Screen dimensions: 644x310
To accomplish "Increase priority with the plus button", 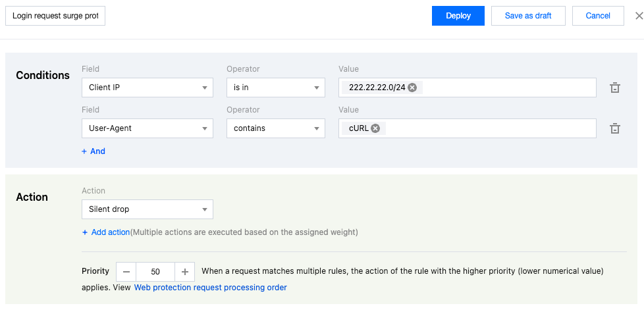I will click(x=185, y=271).
